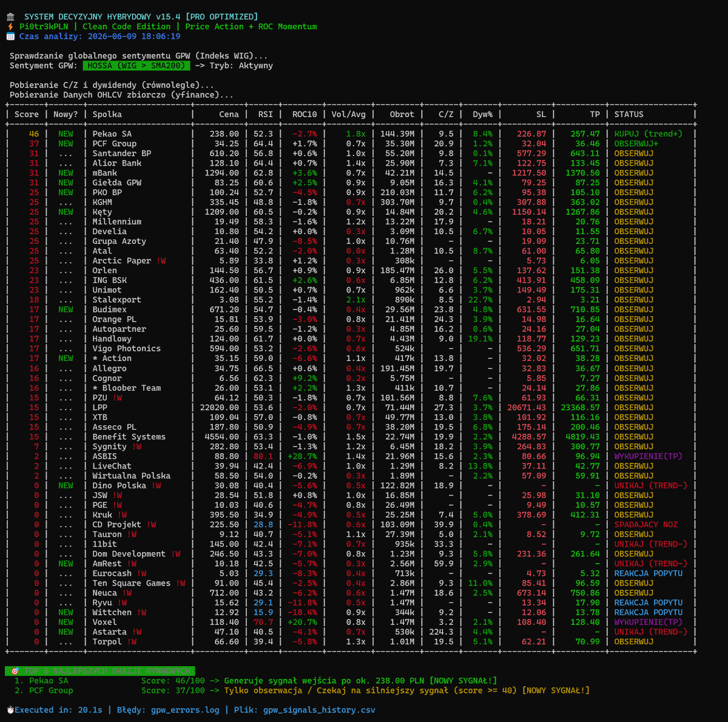Select the timestamp 2026-06-09 18:06:19
The image size is (728, 722).
pos(134,36)
